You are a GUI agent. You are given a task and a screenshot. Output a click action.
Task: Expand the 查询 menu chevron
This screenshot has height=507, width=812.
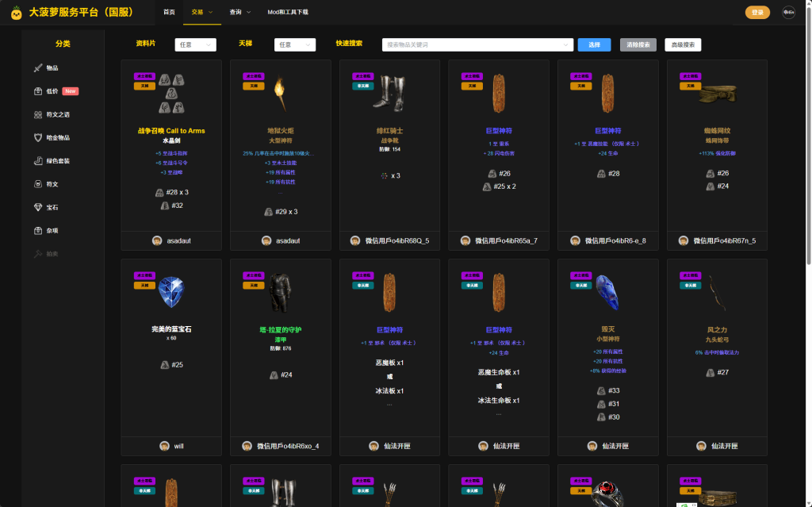coord(248,12)
